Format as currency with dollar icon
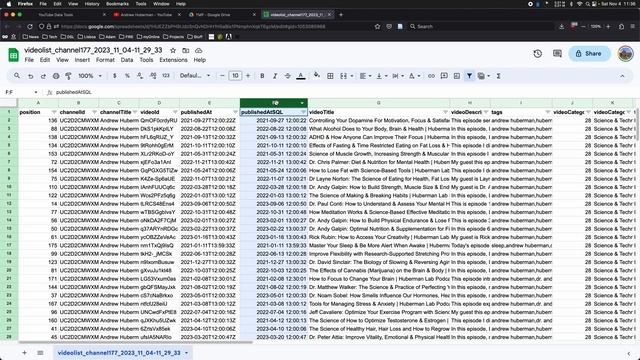Image resolution: width=640 pixels, height=360 pixels. coord(115,76)
